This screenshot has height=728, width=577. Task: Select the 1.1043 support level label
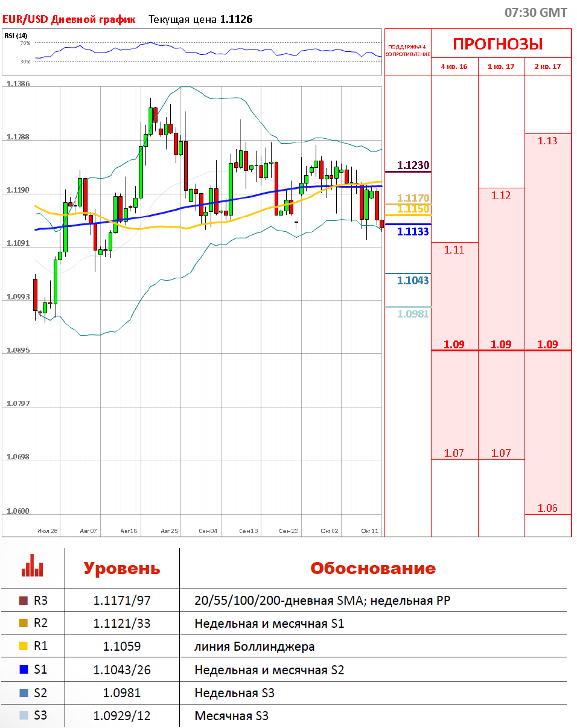pyautogui.click(x=413, y=280)
